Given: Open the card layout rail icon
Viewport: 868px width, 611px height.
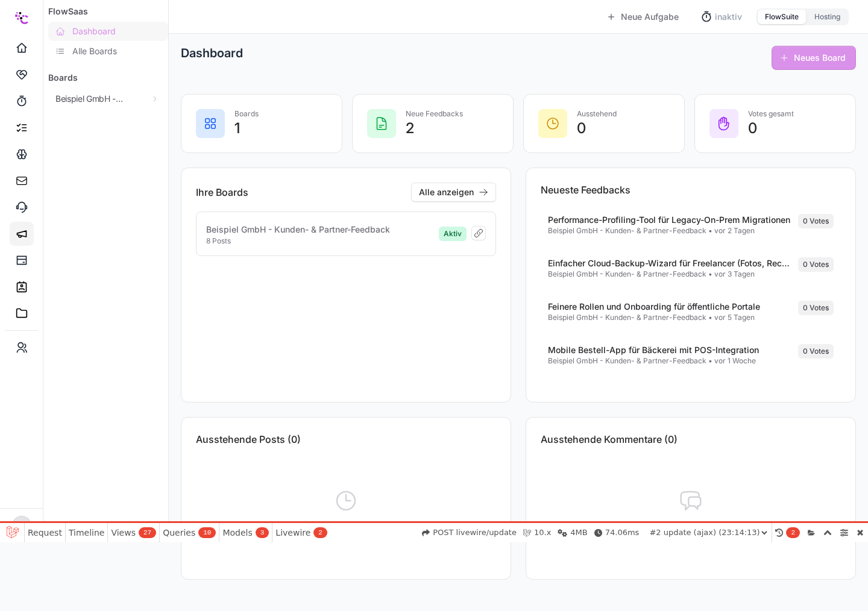Looking at the screenshot, I should point(22,260).
